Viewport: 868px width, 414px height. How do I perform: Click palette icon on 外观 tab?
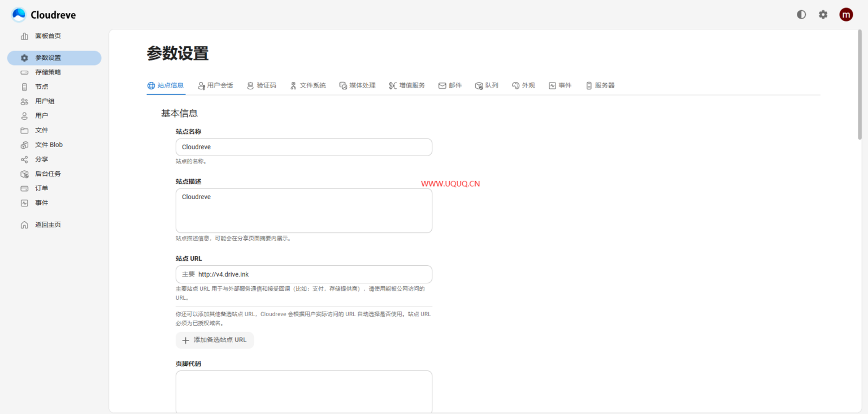tap(515, 85)
